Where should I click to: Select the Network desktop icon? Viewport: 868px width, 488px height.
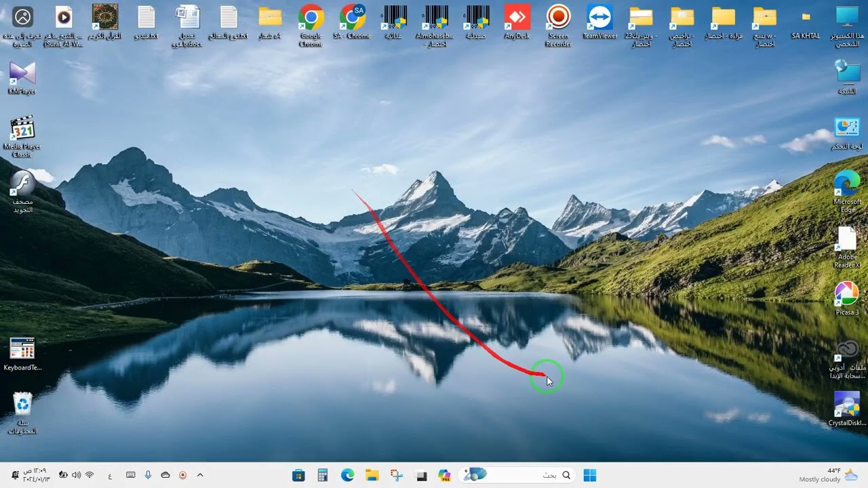[847, 78]
